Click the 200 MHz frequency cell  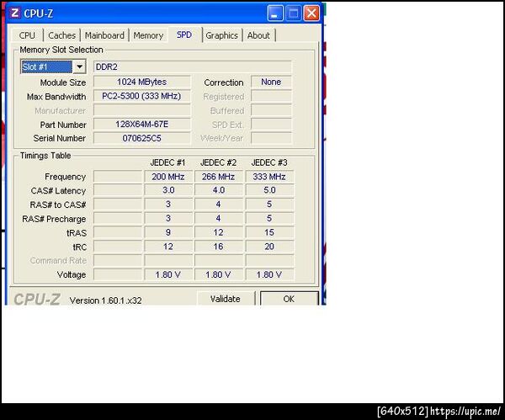168,177
